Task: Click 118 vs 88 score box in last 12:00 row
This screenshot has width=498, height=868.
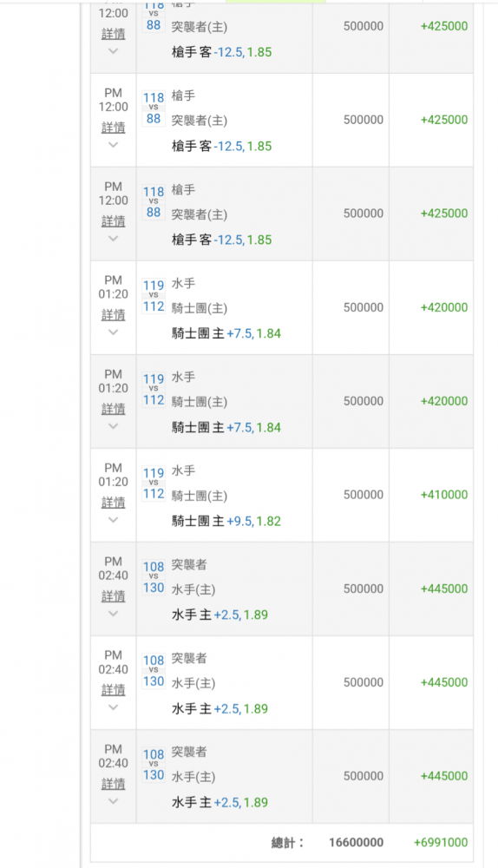Action: coord(154,202)
